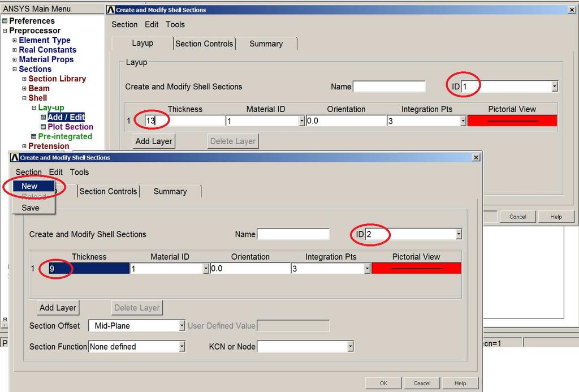The image size is (579, 392).
Task: Expand the Beam sections node
Action: (24, 88)
